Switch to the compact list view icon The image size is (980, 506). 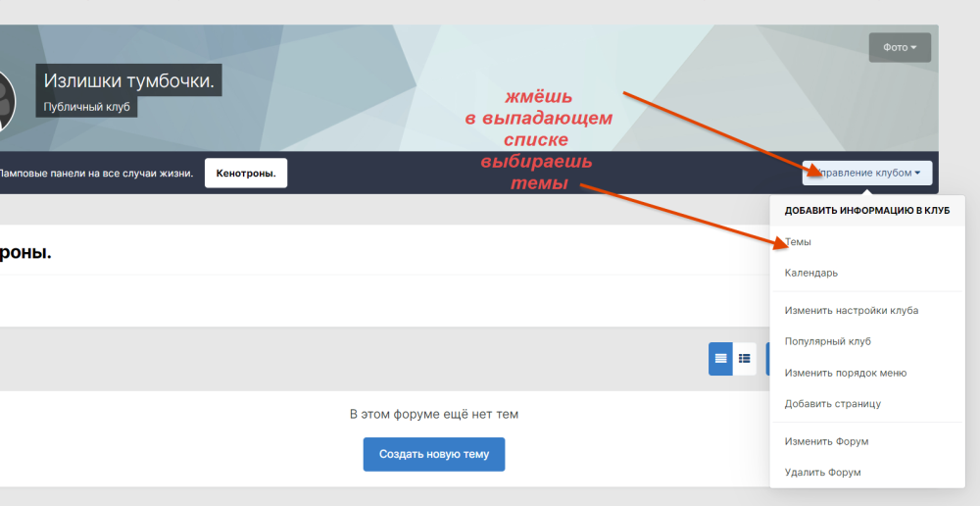point(745,359)
